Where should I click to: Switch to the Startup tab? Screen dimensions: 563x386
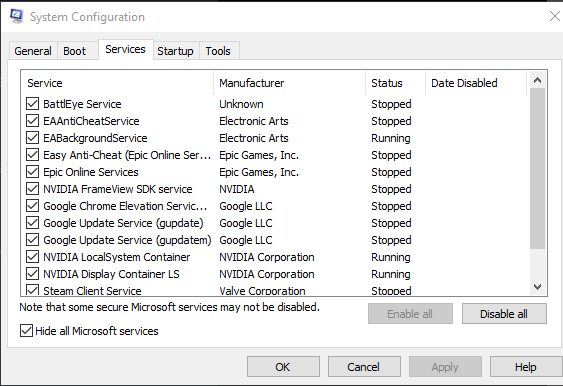[x=175, y=51]
